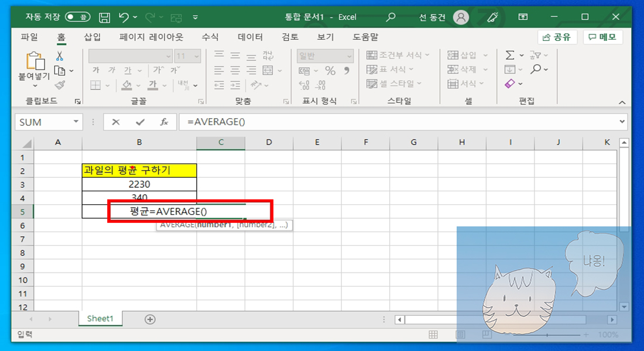Toggle Underline formatting
Viewport: 644px width, 351px height.
pos(128,71)
